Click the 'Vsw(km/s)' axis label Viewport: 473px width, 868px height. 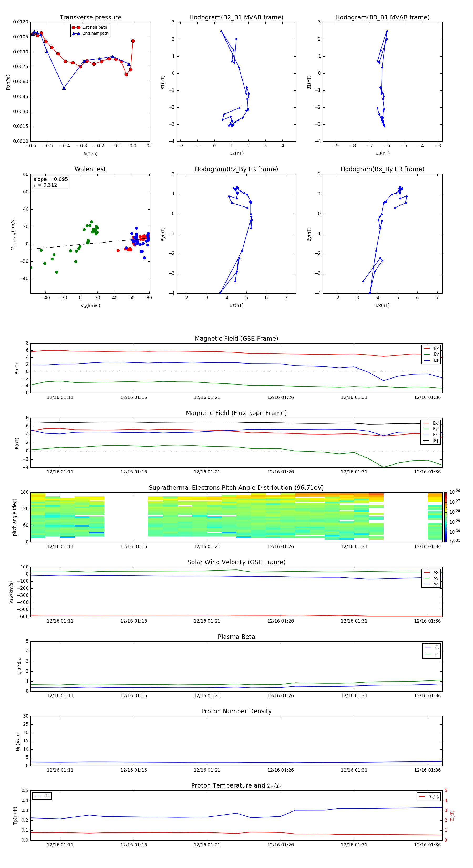click(x=11, y=592)
